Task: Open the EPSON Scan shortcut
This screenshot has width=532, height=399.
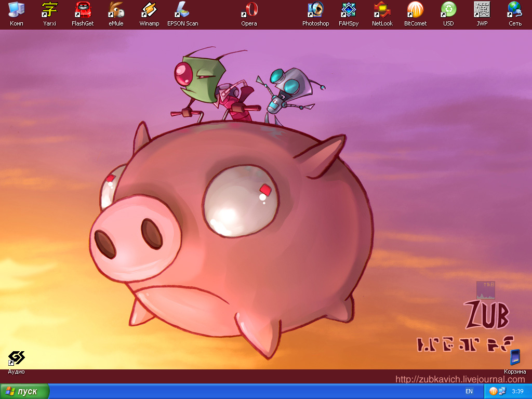Action: pyautogui.click(x=182, y=10)
